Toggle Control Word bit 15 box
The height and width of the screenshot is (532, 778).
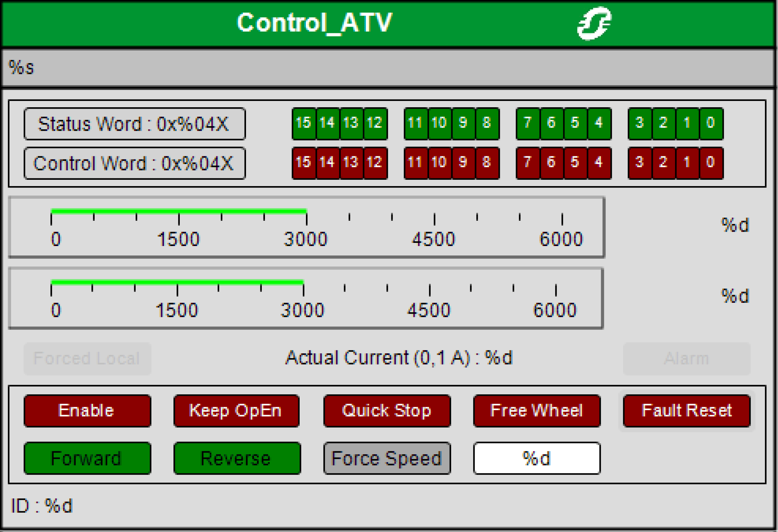pos(304,163)
